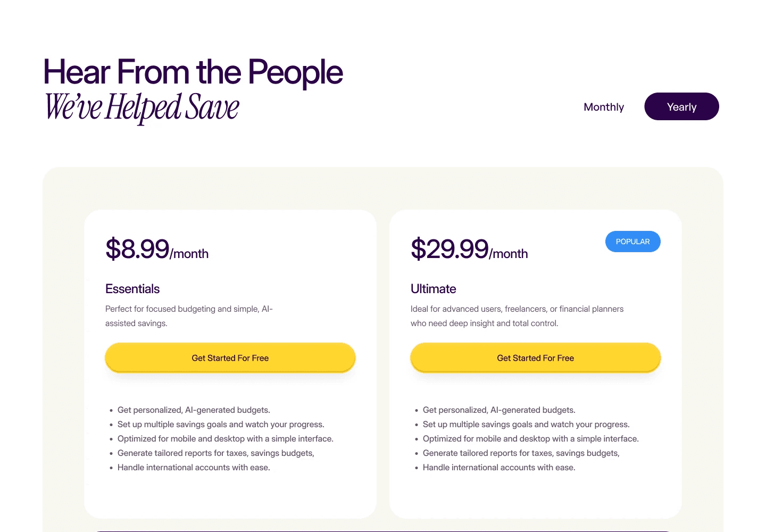Click Get Started For Free on Ultimate plan
This screenshot has height=532, width=766.
(x=535, y=358)
